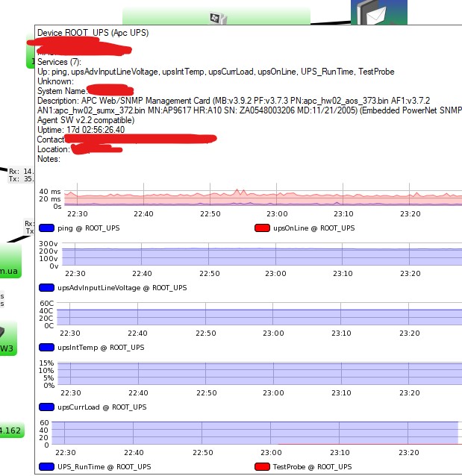462x476 pixels.
Task: Click the '22:50' tick on voltage graph
Action: pyautogui.click(x=209, y=274)
